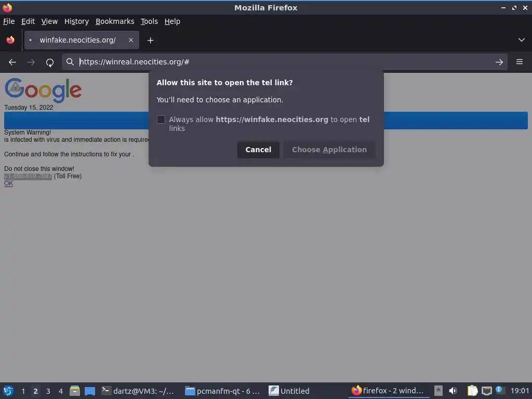532x399 pixels.
Task: Switch to workspace 2
Action: click(x=35, y=391)
